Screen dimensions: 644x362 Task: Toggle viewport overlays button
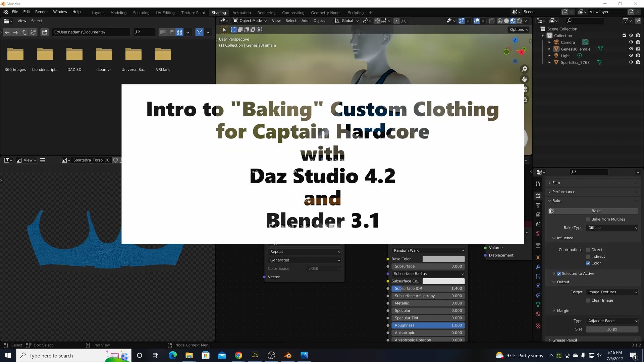pos(477,21)
